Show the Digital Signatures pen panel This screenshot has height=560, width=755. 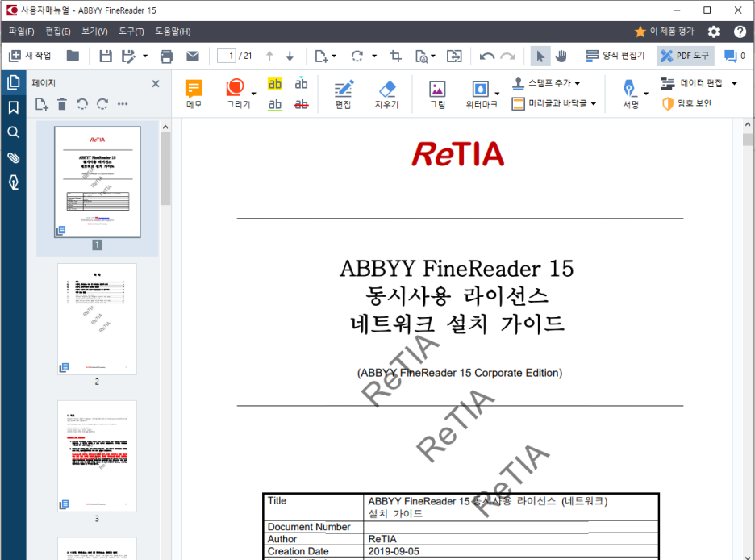(x=14, y=182)
